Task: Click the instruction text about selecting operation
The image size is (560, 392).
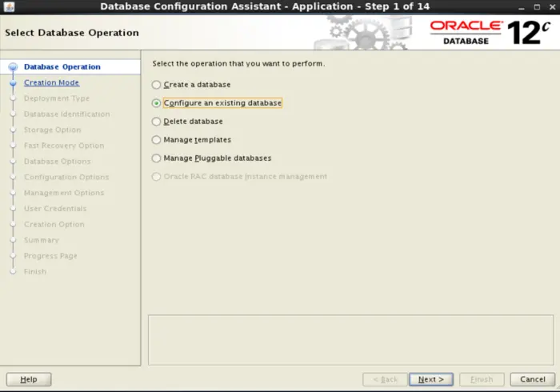Action: pyautogui.click(x=238, y=63)
